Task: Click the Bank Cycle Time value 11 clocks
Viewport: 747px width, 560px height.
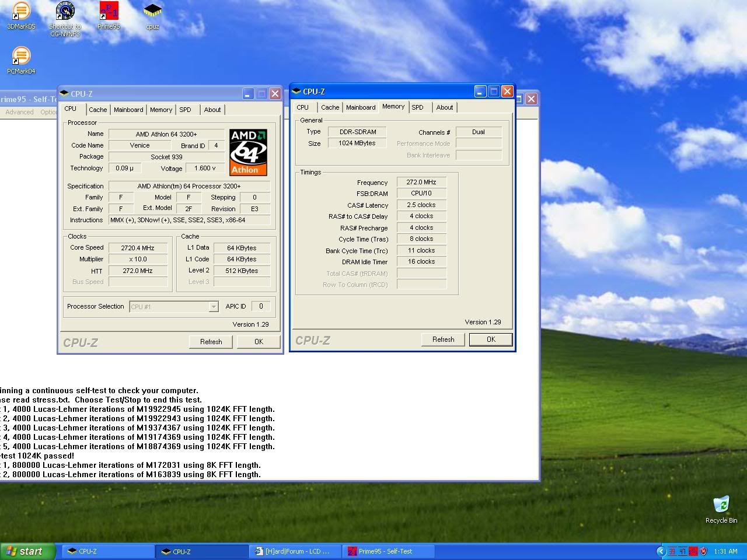Action: click(x=421, y=250)
